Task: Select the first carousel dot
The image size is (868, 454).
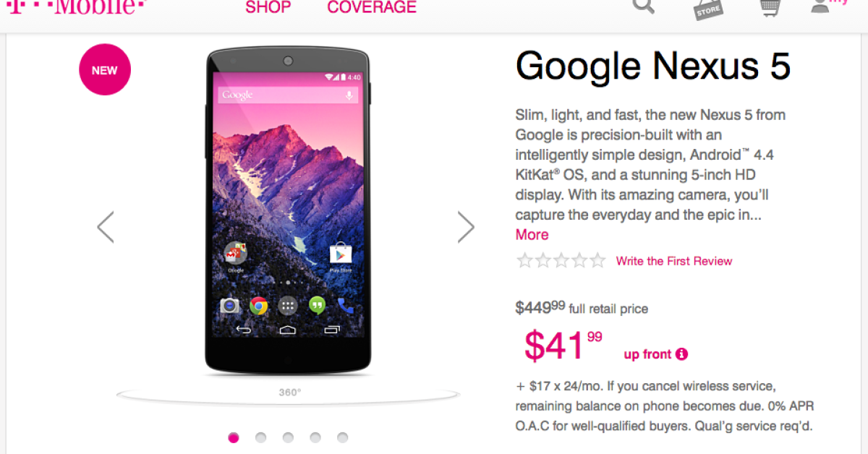Action: coord(234,437)
